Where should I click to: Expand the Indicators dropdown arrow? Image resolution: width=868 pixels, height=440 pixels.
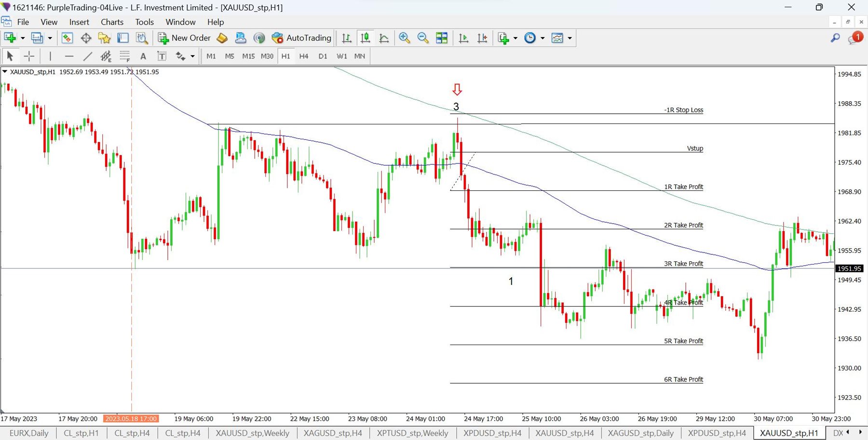pos(515,38)
